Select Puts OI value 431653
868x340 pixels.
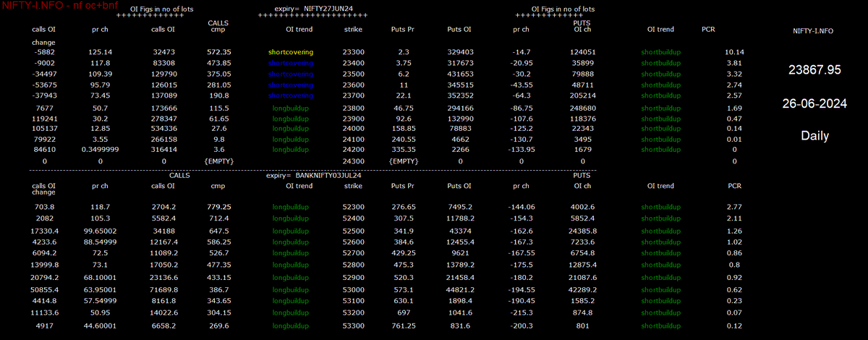click(x=459, y=74)
